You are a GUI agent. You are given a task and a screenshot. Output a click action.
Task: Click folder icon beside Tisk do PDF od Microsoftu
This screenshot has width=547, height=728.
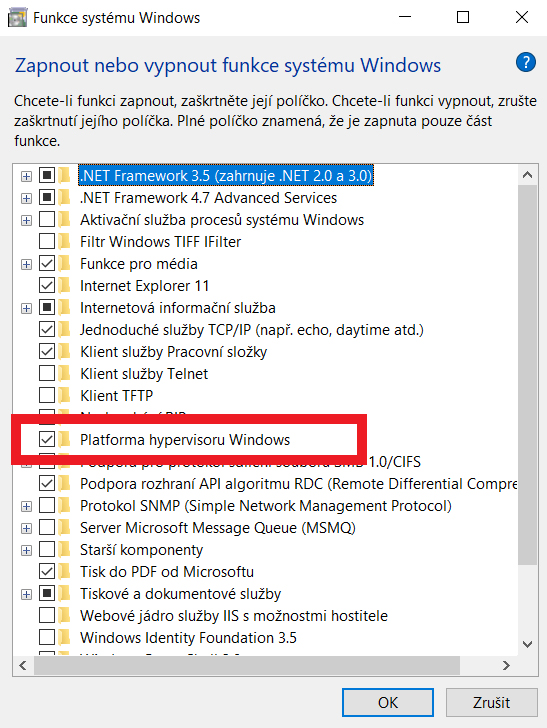pyautogui.click(x=65, y=572)
